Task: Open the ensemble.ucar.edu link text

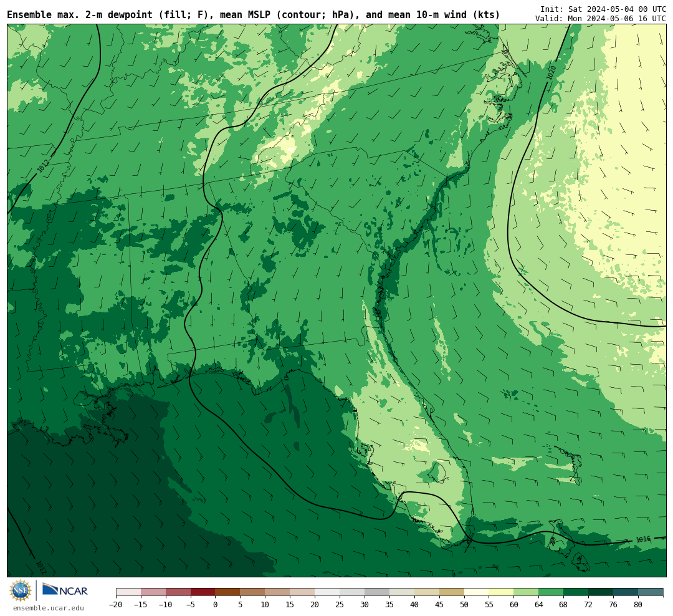Action: (49, 608)
